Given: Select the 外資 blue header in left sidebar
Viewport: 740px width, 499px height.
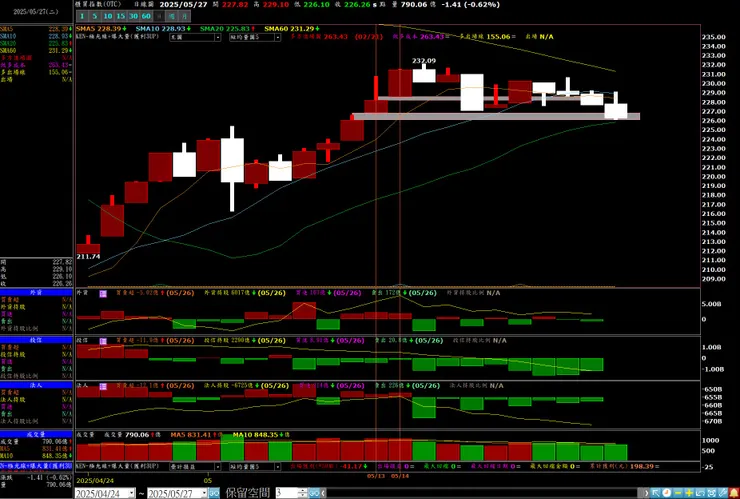Looking at the screenshot, I should tap(36, 293).
